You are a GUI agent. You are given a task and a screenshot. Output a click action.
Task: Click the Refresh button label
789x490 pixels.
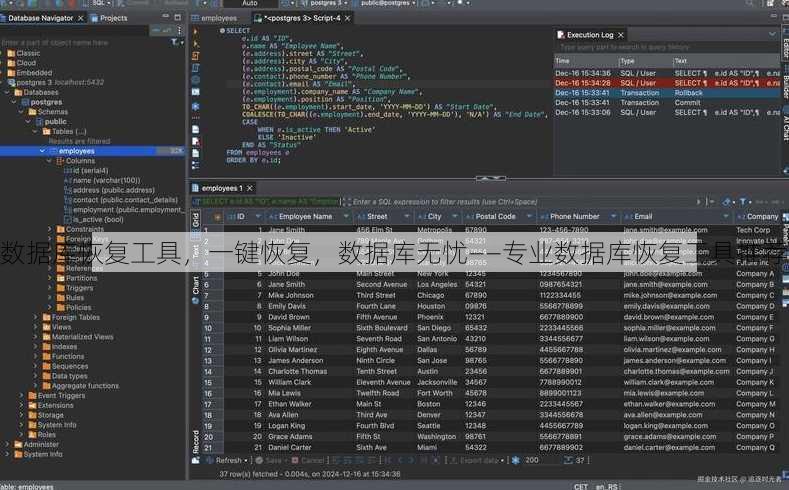[x=228, y=460]
